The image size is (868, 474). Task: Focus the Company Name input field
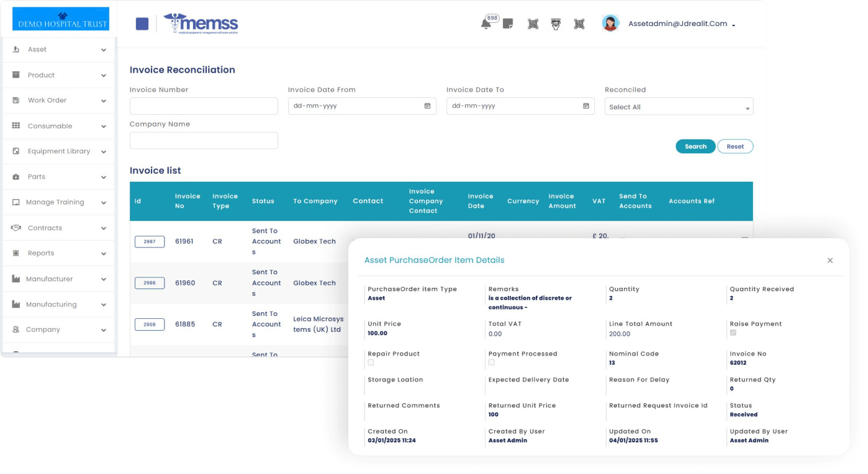coord(204,140)
